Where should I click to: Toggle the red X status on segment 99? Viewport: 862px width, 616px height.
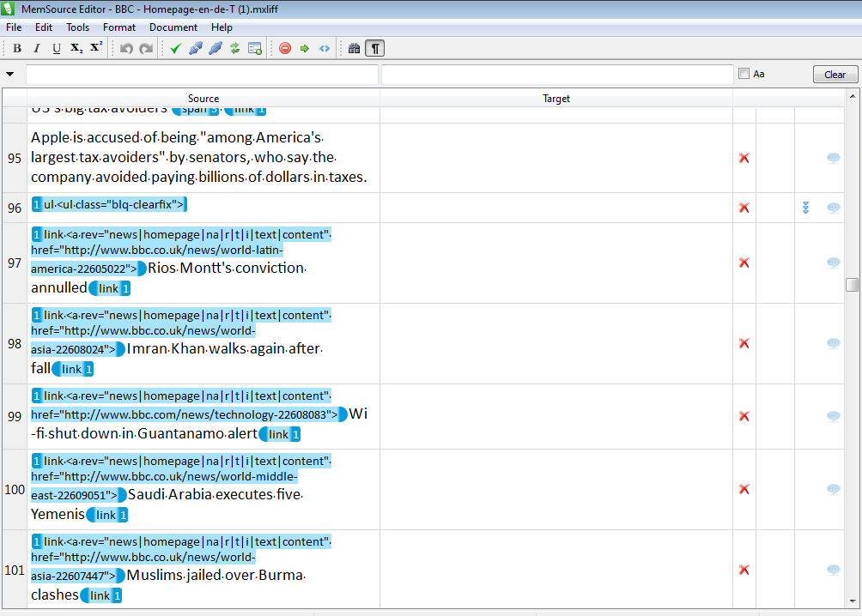tap(744, 416)
